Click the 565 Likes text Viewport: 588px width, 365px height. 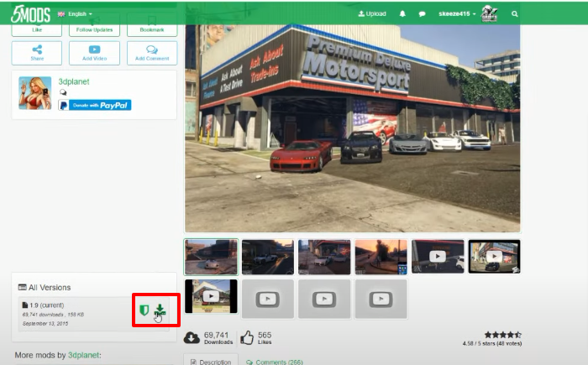pyautogui.click(x=265, y=337)
